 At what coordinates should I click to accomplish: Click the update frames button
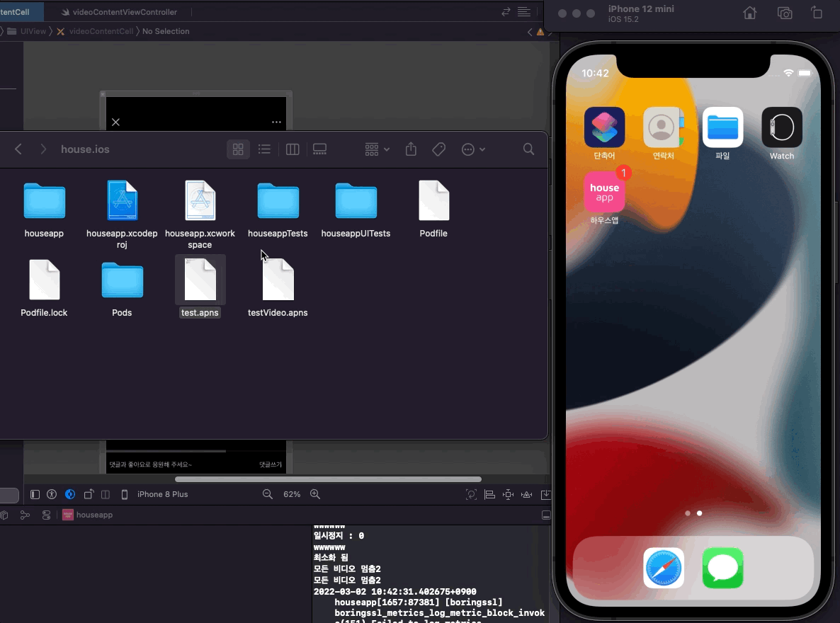[x=471, y=494]
